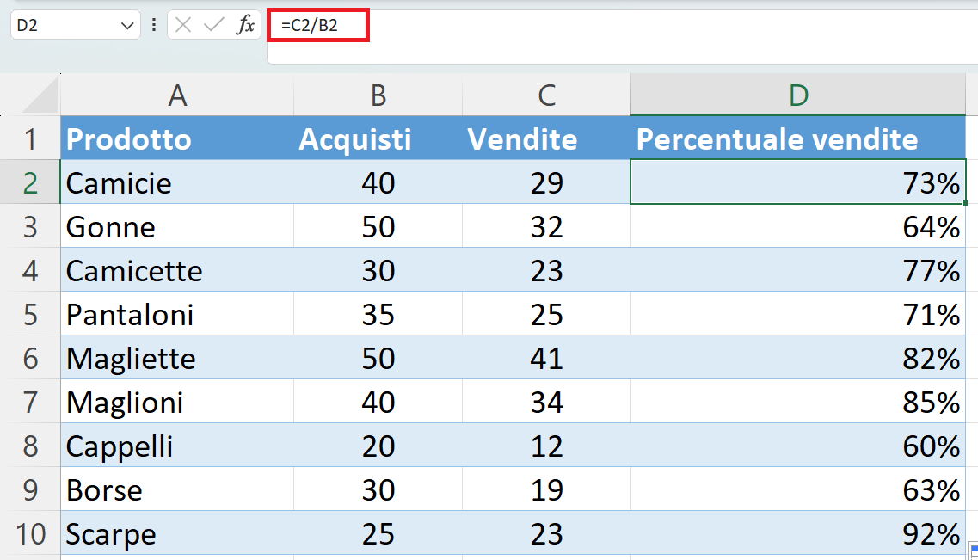Image resolution: width=978 pixels, height=560 pixels.
Task: Select row 5 header
Action: [x=31, y=314]
